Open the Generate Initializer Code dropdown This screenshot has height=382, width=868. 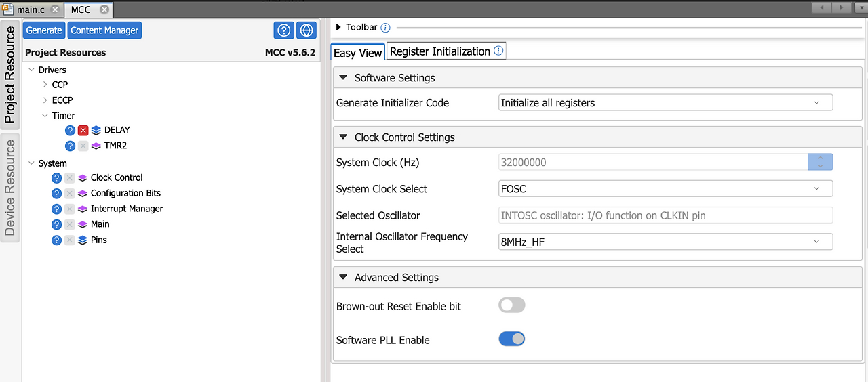(665, 103)
